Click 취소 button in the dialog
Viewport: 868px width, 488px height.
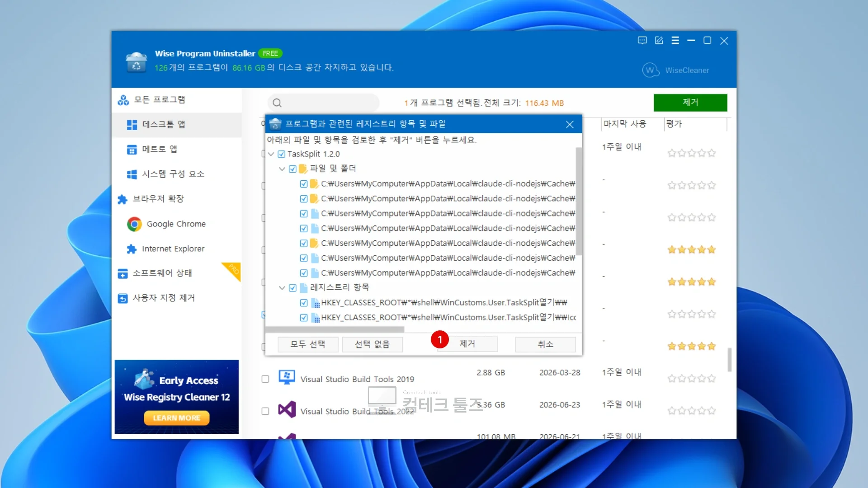[x=546, y=344]
